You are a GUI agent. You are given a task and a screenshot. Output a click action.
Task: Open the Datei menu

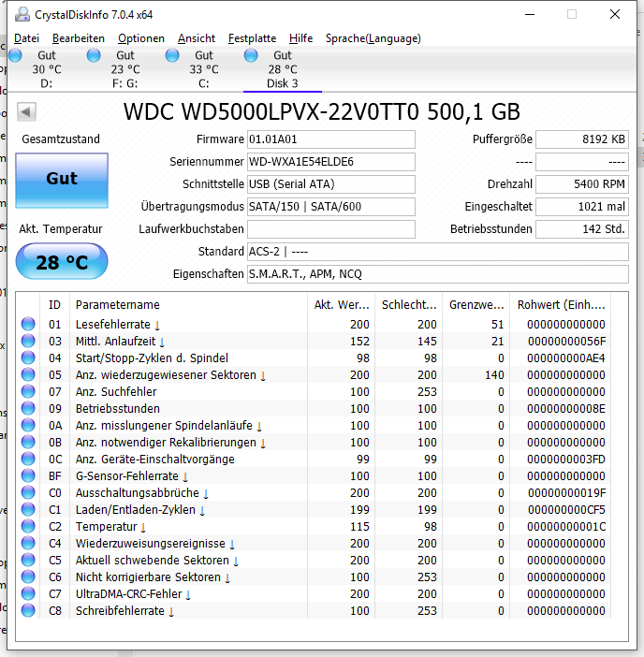26,38
